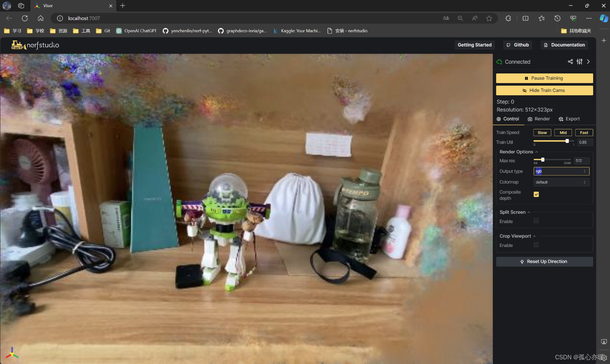
Task: Open the browser home page
Action: (x=40, y=18)
